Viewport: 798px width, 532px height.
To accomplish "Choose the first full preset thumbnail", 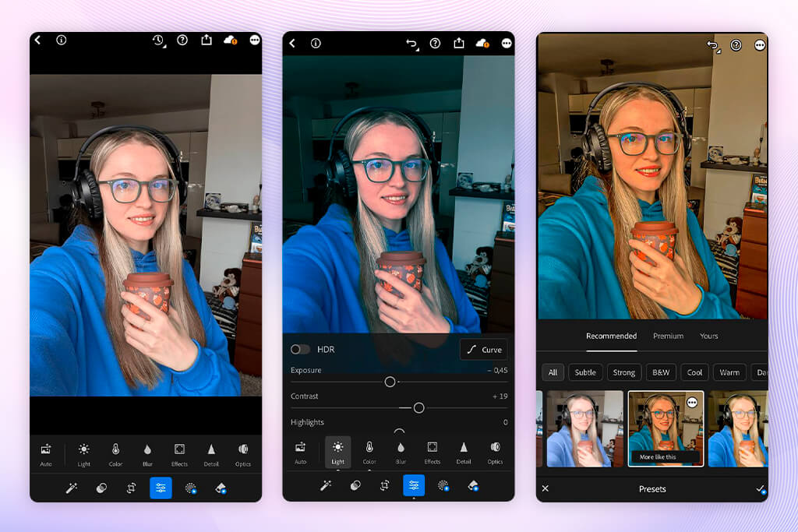I will coord(584,428).
